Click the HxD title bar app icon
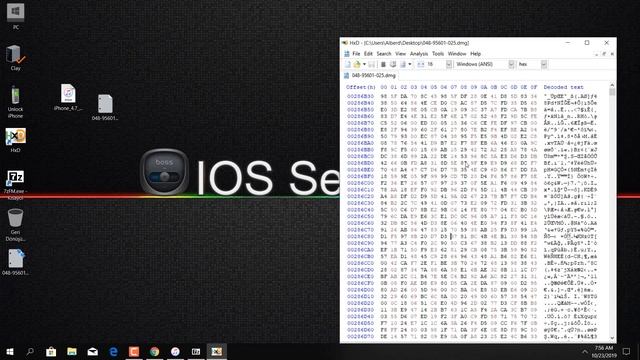Screen dimensions: 640x360 [x=345, y=43]
